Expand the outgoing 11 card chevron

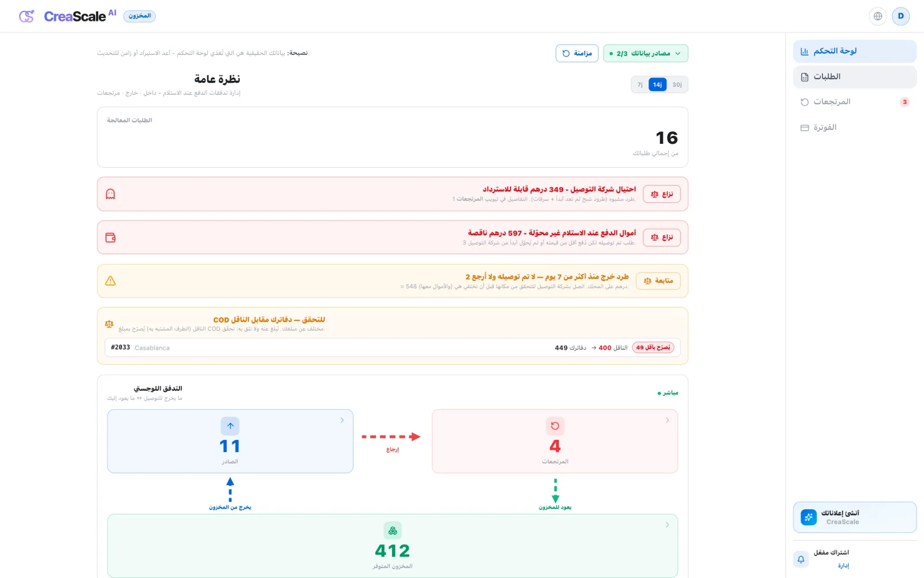342,420
